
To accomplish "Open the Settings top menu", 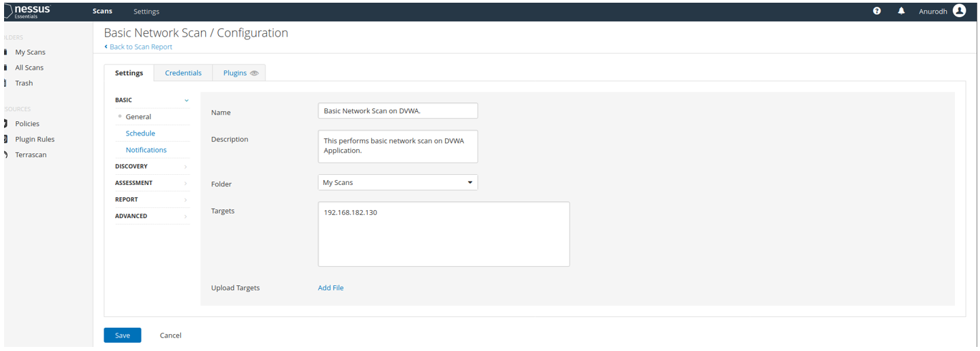I will click(146, 12).
